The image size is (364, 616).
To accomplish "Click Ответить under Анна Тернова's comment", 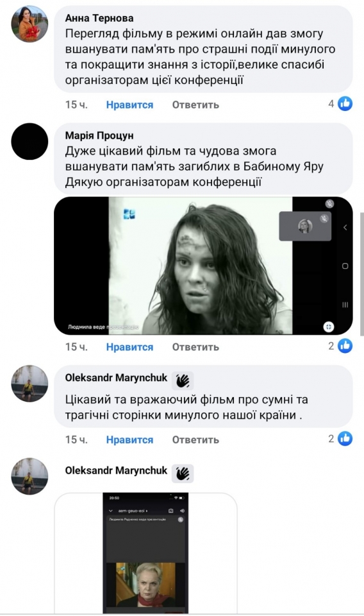I will pos(195,105).
